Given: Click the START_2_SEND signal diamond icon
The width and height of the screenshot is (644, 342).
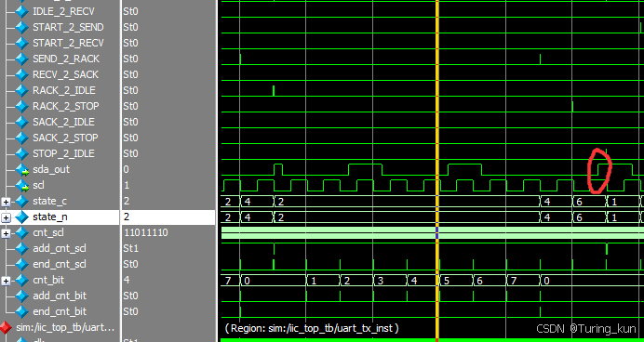Looking at the screenshot, I should [x=21, y=27].
